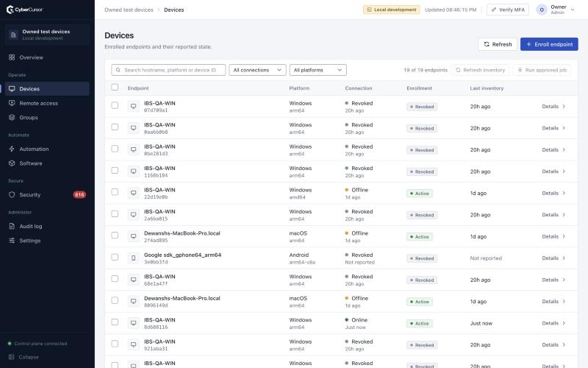
Task: Expand Details for device 07d709a1
Action: tap(553, 106)
